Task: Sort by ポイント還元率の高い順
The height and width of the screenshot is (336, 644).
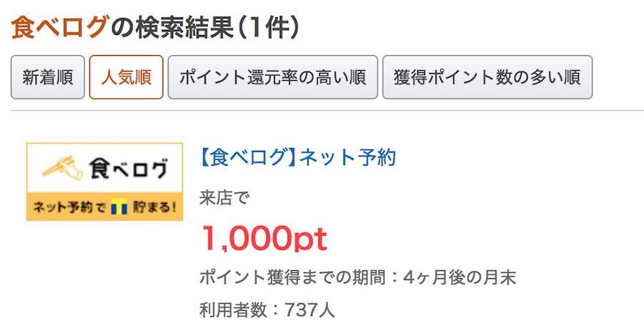Action: pyautogui.click(x=273, y=77)
